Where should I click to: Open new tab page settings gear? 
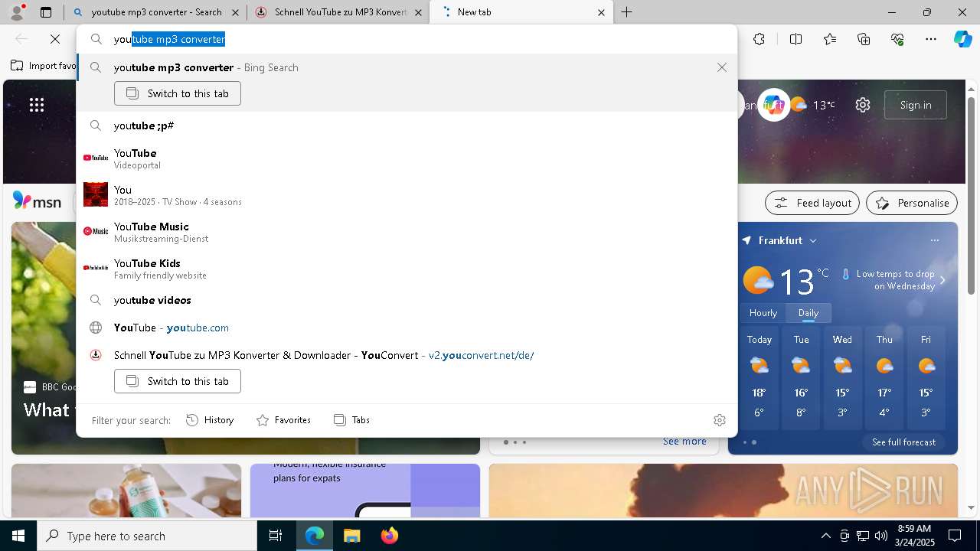pyautogui.click(x=863, y=105)
